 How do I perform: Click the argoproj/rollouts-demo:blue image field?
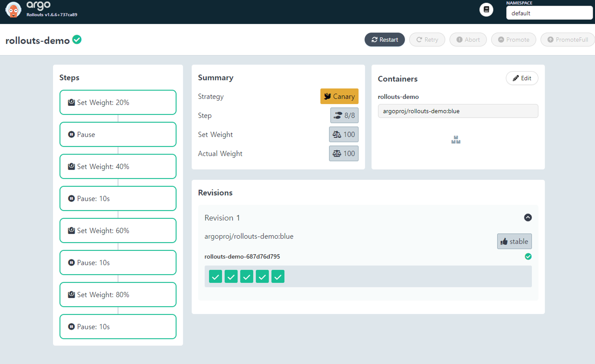pos(458,111)
